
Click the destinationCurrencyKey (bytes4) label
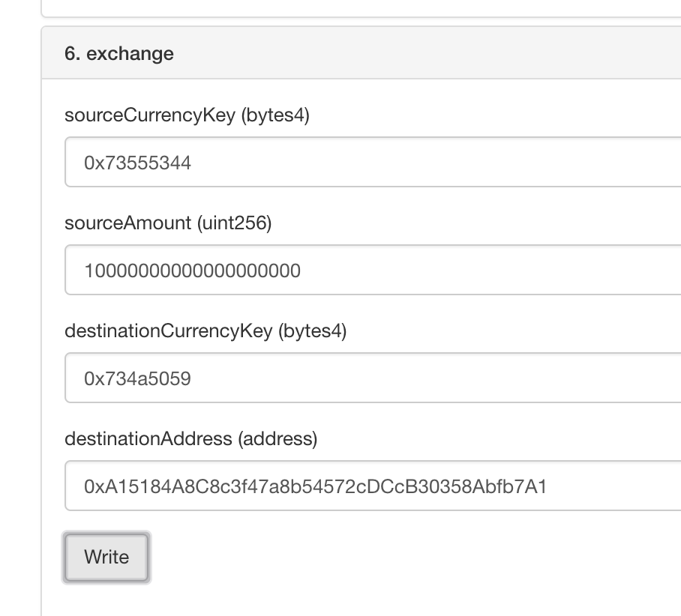click(x=205, y=331)
